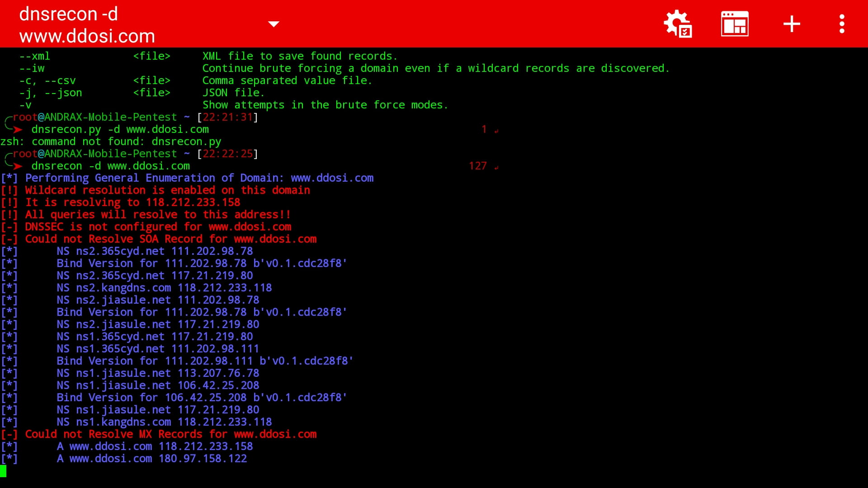Click 'NS ns1.jiasule.net 117.21.219.80' line
Image resolution: width=868 pixels, height=488 pixels.
click(158, 410)
